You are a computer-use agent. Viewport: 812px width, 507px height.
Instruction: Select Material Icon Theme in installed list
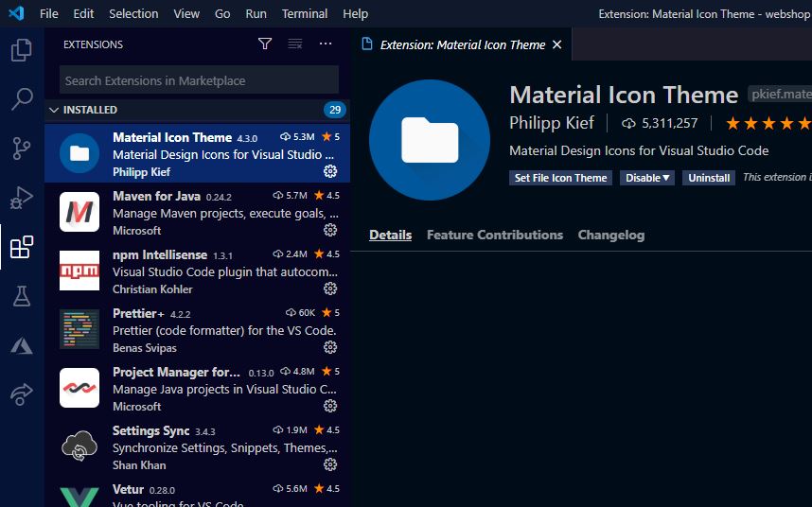197,153
